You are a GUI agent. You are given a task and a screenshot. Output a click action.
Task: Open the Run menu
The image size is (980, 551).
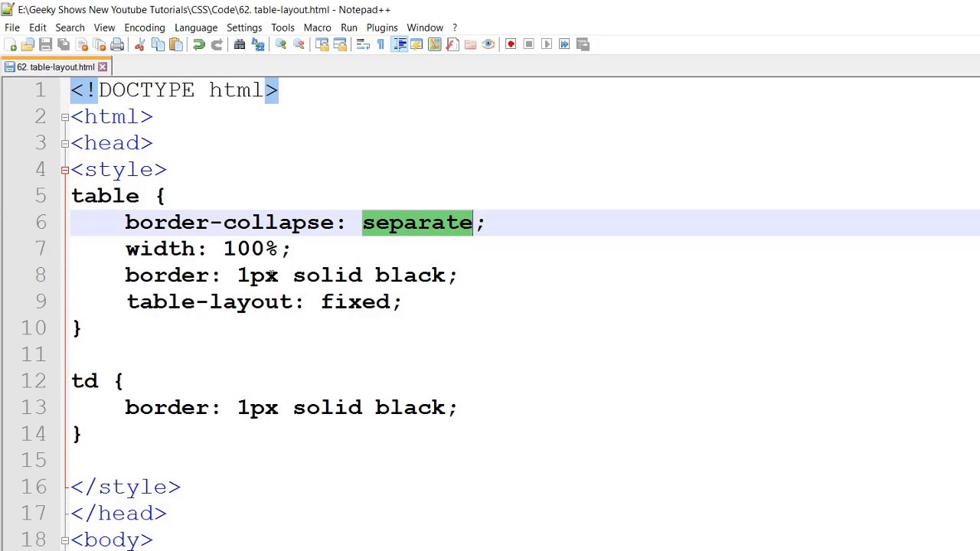click(x=349, y=28)
